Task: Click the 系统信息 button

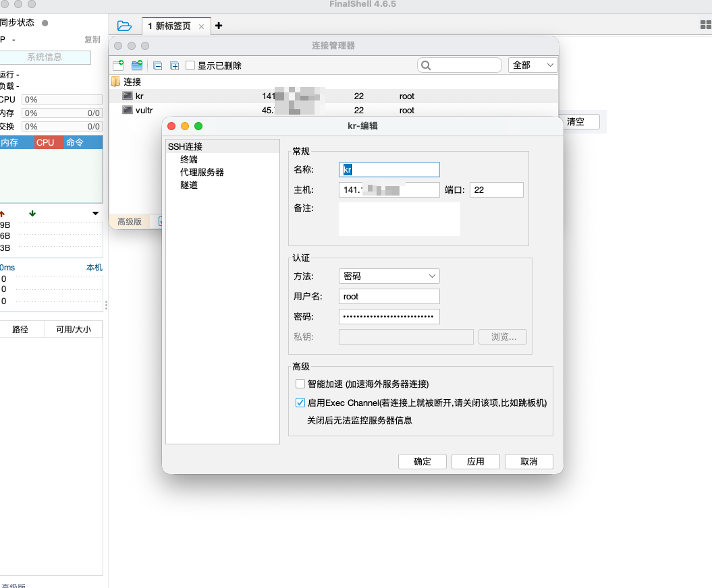Action: coord(45,57)
